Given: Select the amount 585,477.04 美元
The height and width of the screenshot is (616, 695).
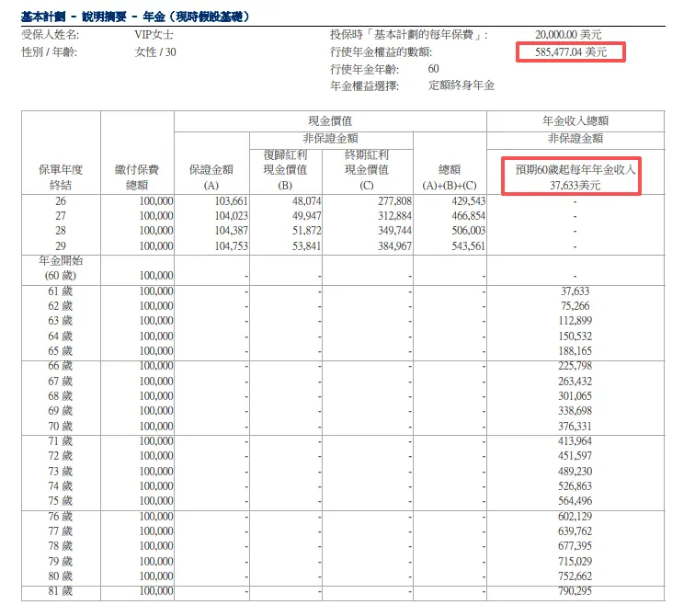Looking at the screenshot, I should [x=571, y=52].
